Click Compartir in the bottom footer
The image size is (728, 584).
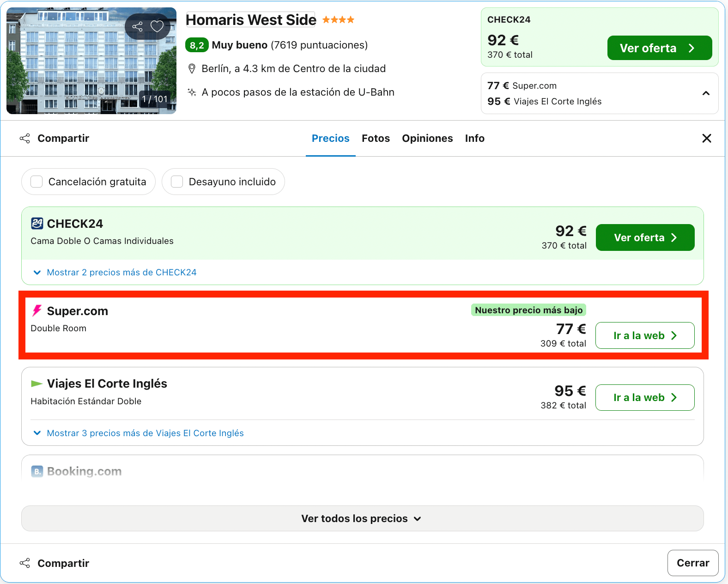[55, 563]
